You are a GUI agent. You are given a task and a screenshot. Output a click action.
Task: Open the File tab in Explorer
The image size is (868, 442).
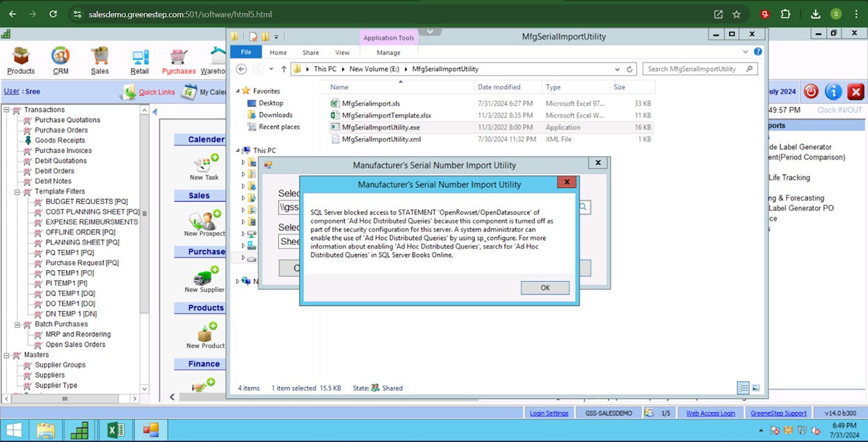246,52
